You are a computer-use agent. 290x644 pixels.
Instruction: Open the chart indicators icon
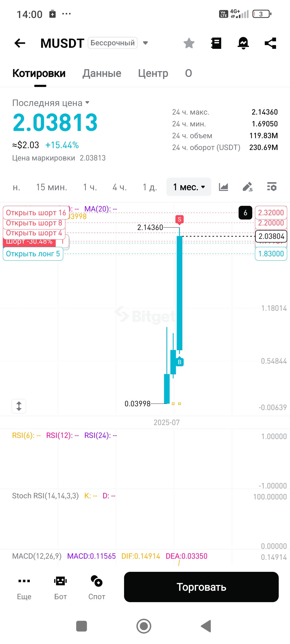pyautogui.click(x=223, y=187)
